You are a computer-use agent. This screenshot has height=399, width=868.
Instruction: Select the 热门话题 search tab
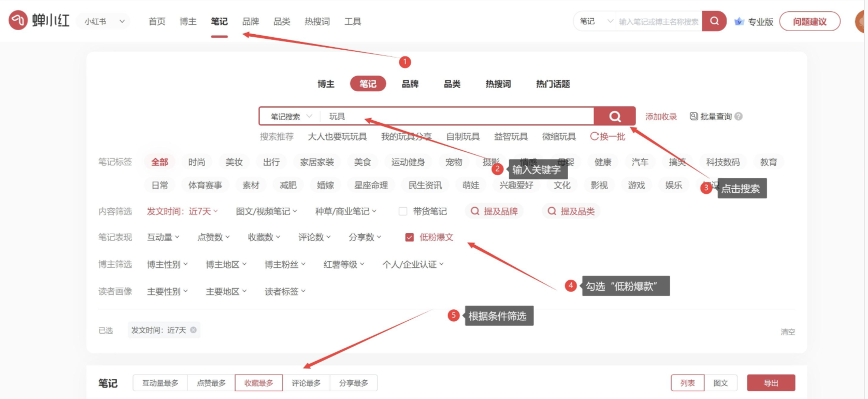pyautogui.click(x=553, y=84)
